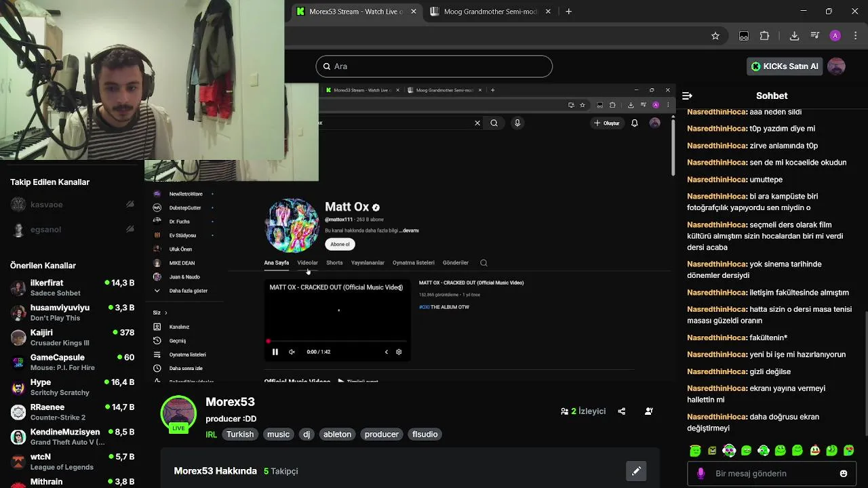Open RRaenee Counter-Strike 2 channel

tap(72, 412)
